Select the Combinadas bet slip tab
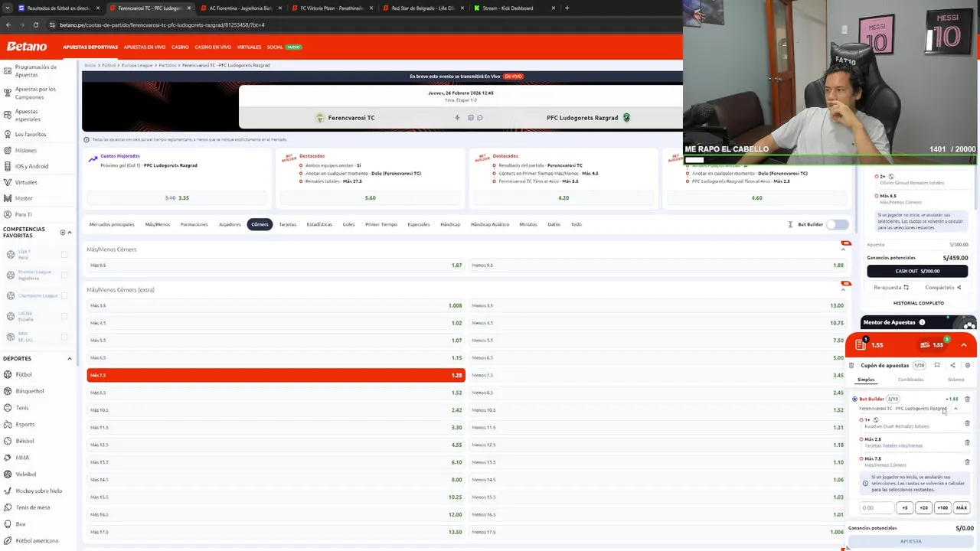 click(910, 380)
